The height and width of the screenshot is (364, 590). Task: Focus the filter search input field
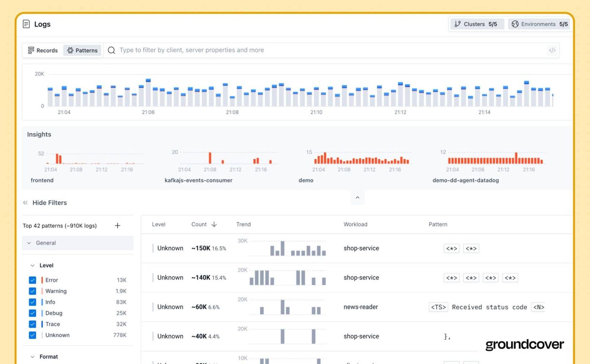pos(331,50)
